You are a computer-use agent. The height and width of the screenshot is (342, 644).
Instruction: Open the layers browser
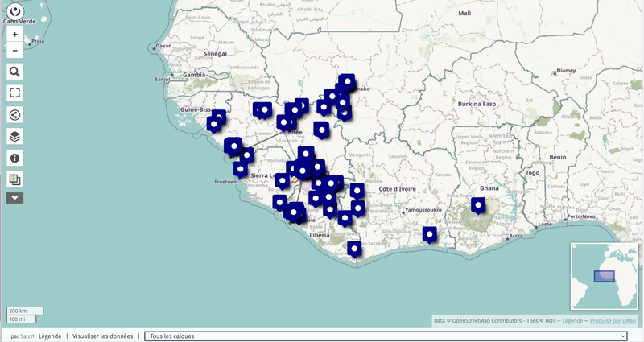14,136
